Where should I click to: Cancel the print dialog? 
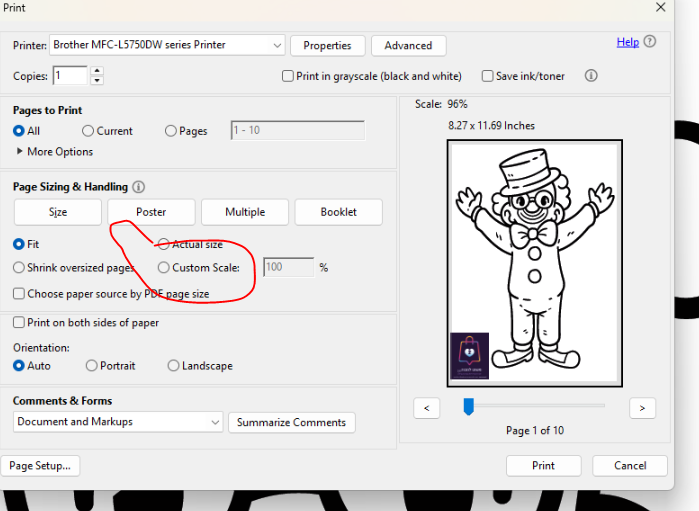pyautogui.click(x=630, y=466)
